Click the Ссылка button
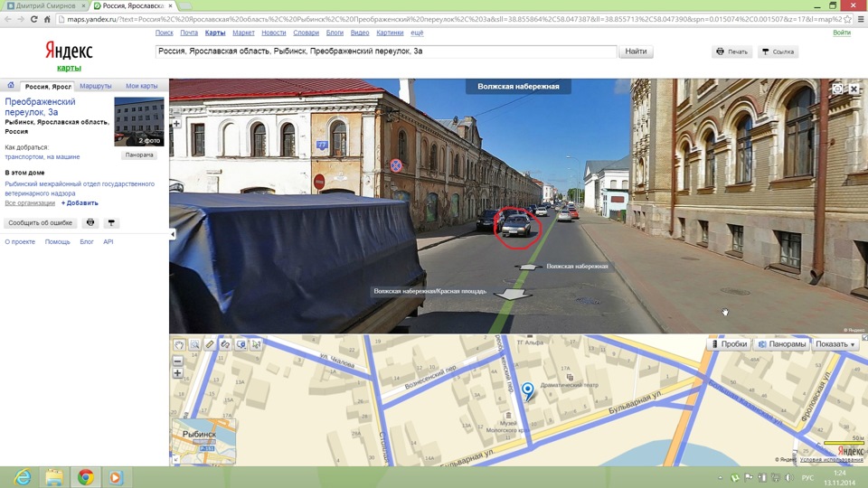 pos(778,52)
